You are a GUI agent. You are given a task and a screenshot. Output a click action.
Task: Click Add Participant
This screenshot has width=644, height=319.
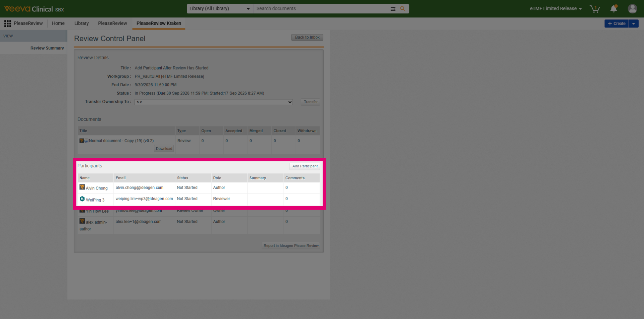pyautogui.click(x=305, y=166)
